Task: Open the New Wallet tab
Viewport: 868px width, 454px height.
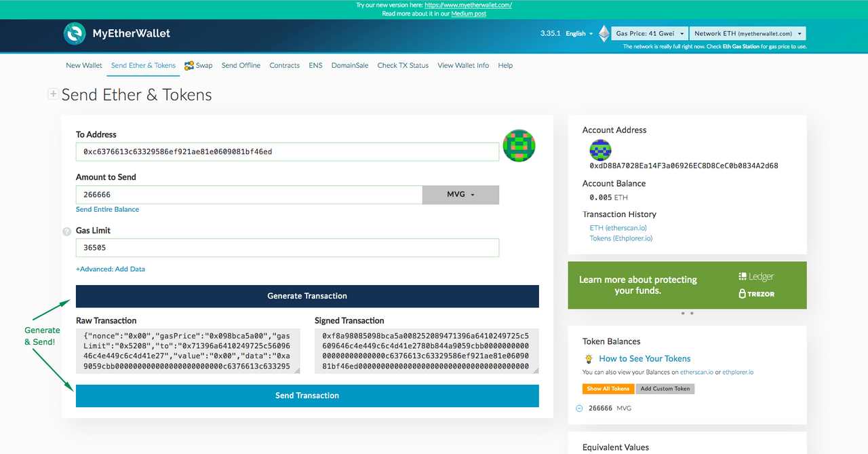Action: pyautogui.click(x=84, y=65)
